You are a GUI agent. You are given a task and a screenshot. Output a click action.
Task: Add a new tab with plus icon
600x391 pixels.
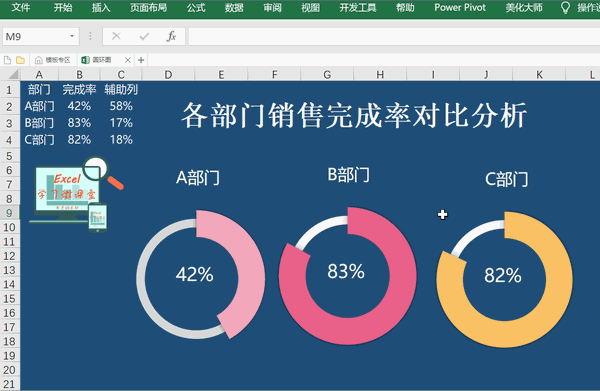click(141, 60)
